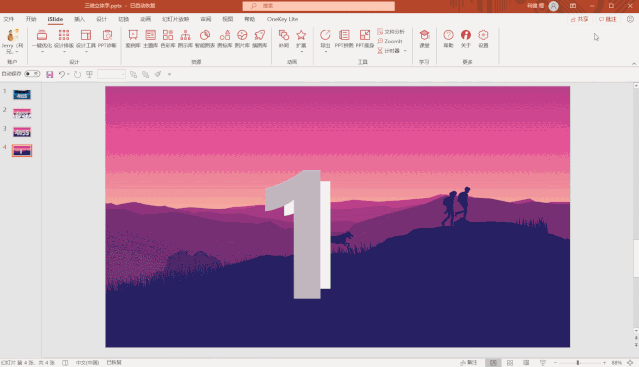639x367 pixels.
Task: Switch to the OneKey Lite tab
Action: click(x=282, y=19)
